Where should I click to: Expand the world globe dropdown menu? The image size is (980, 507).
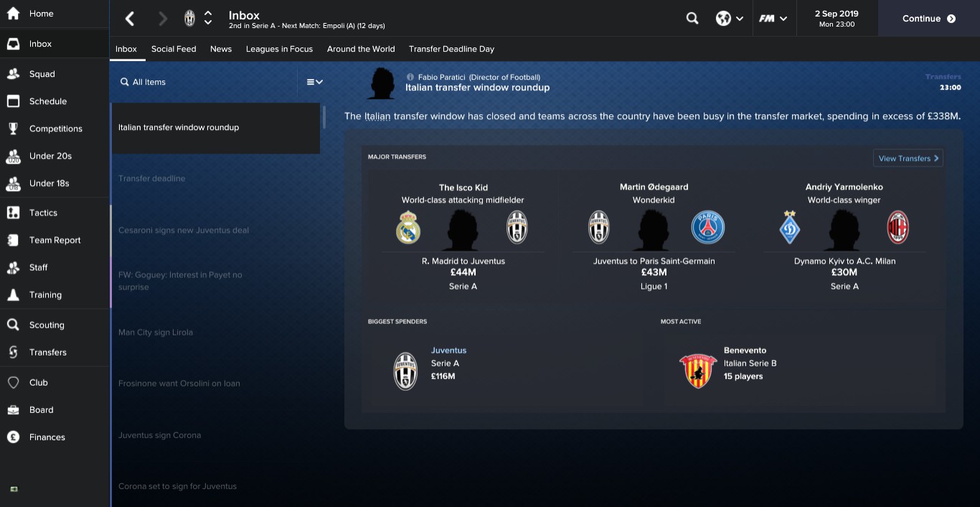[730, 19]
